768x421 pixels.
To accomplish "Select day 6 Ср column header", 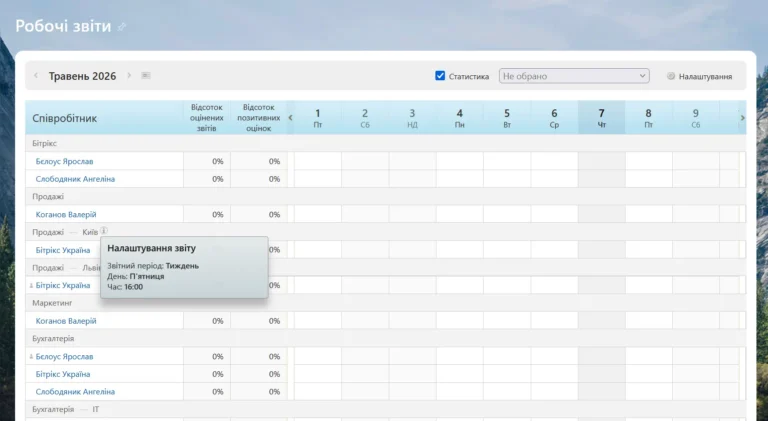I will 554,117.
